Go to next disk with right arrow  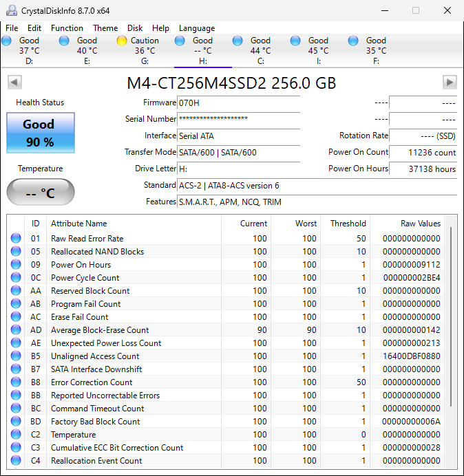450,83
